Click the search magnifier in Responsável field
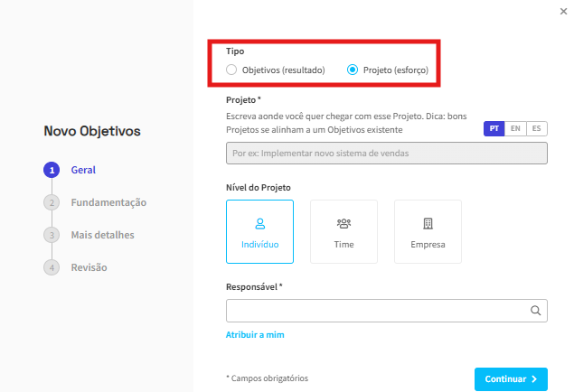Viewport: 574px width, 392px height. [535, 311]
